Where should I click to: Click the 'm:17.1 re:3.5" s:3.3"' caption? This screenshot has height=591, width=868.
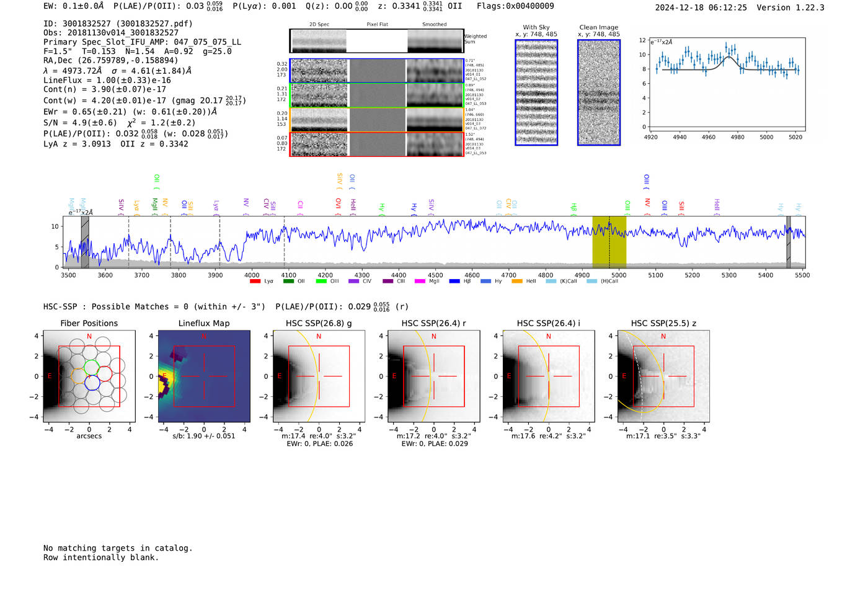click(663, 436)
